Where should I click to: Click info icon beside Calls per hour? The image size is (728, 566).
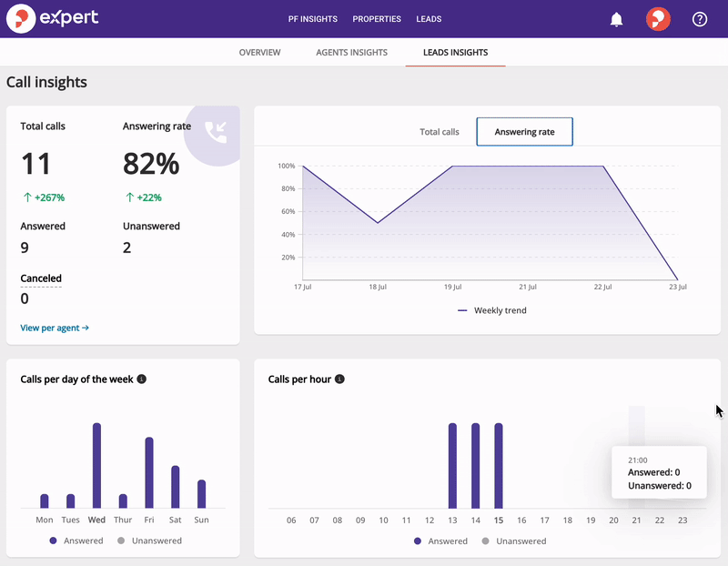point(339,379)
